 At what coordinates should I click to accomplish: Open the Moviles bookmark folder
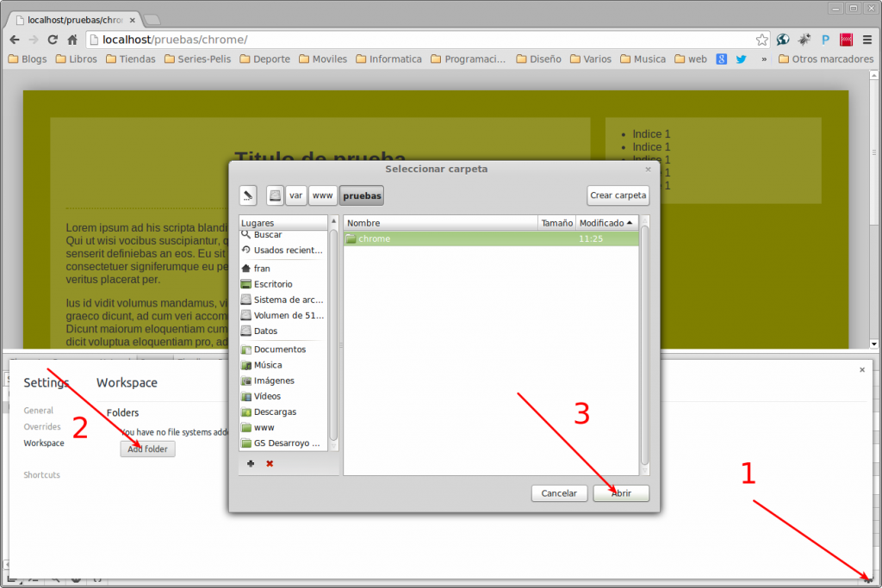click(x=323, y=59)
